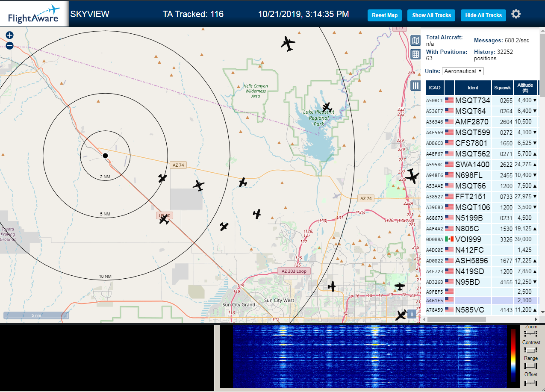Select the N5199B aircraft row

(x=482, y=218)
